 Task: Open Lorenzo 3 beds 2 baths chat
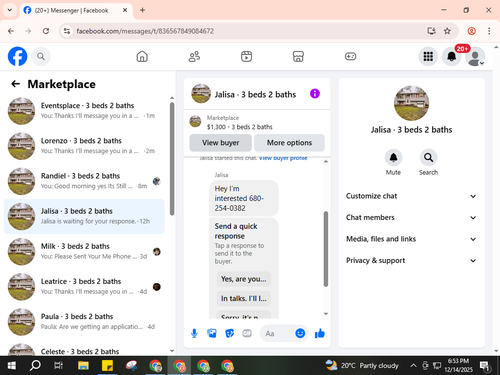[x=84, y=146]
